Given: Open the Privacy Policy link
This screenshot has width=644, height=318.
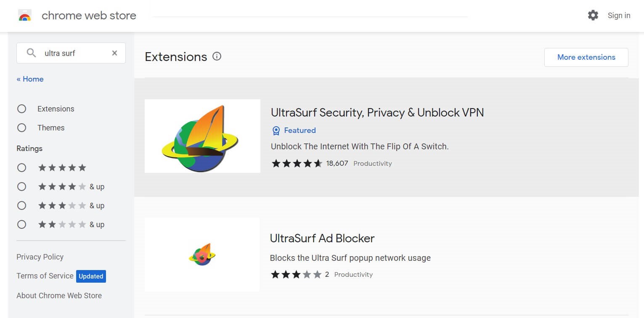Looking at the screenshot, I should [40, 257].
